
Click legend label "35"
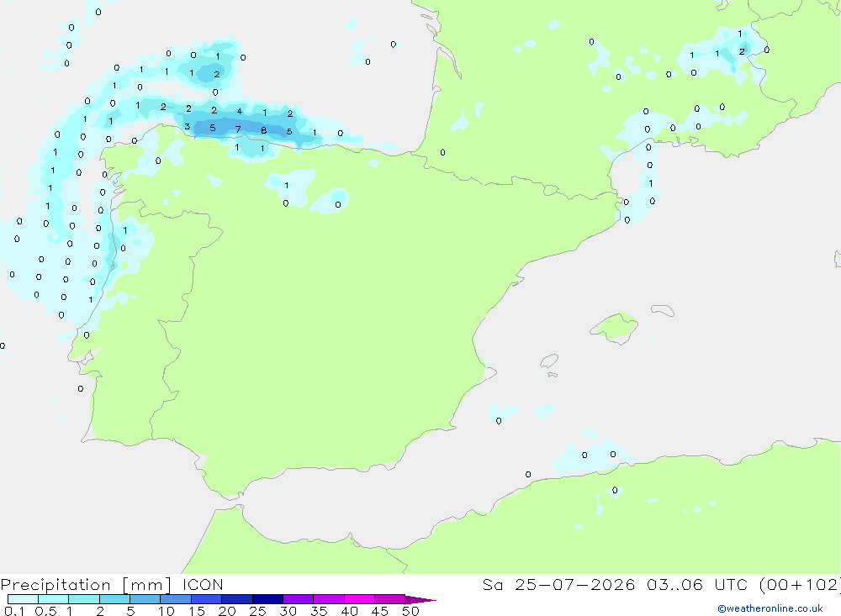coord(319,611)
